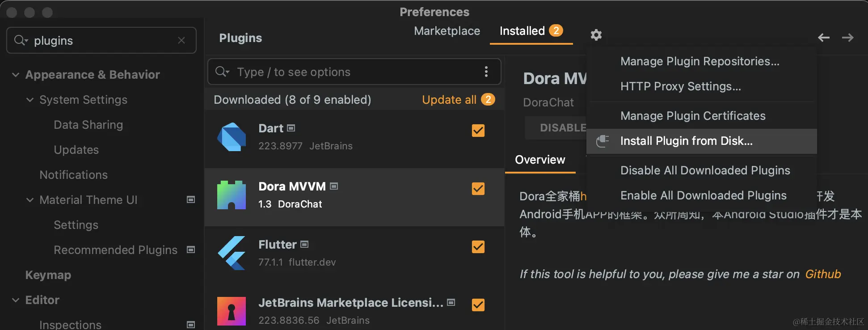Click the Flutter plugin logo
868x330 pixels.
pos(232,253)
